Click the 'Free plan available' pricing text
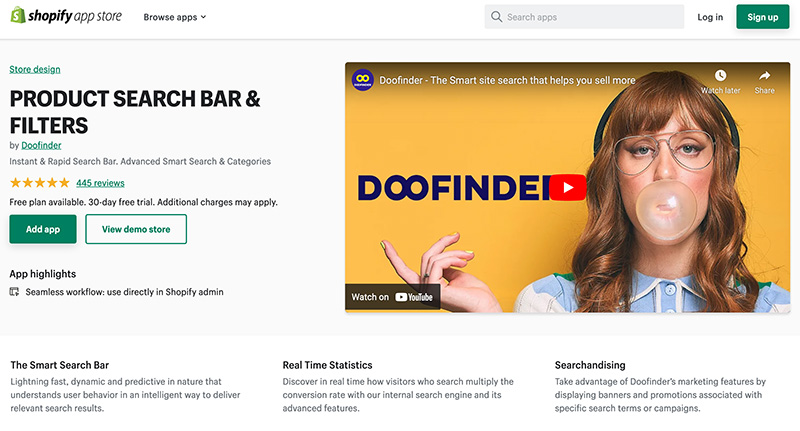The width and height of the screenshot is (800, 431). pyautogui.click(x=143, y=202)
